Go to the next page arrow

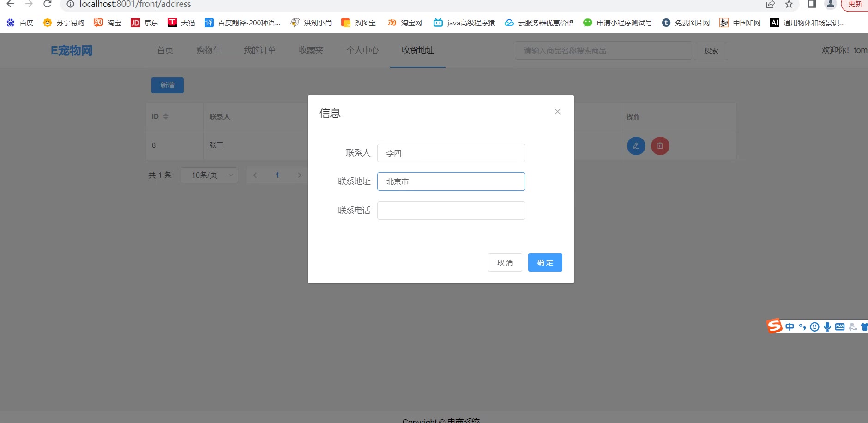[300, 175]
